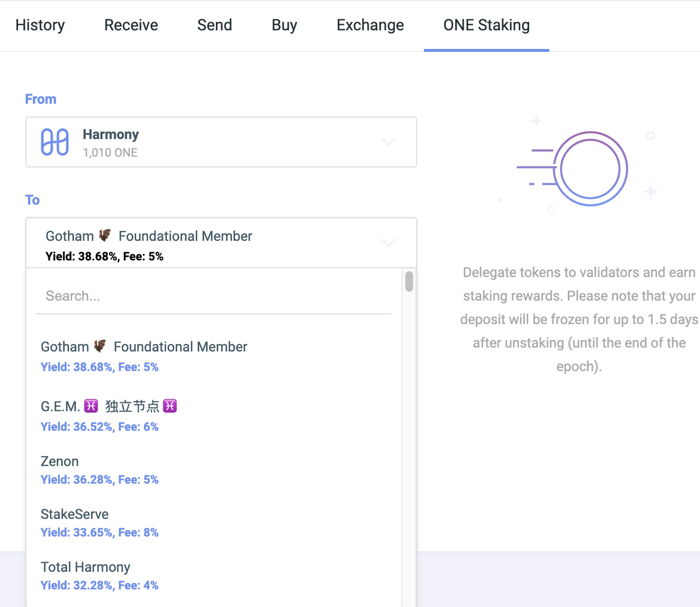700x607 pixels.
Task: Choose the Total Harmony validator
Action: coord(213,576)
